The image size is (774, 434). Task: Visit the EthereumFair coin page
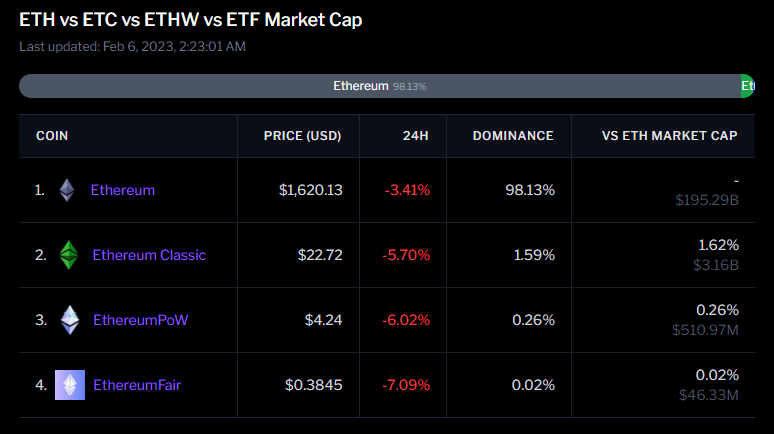tap(137, 385)
